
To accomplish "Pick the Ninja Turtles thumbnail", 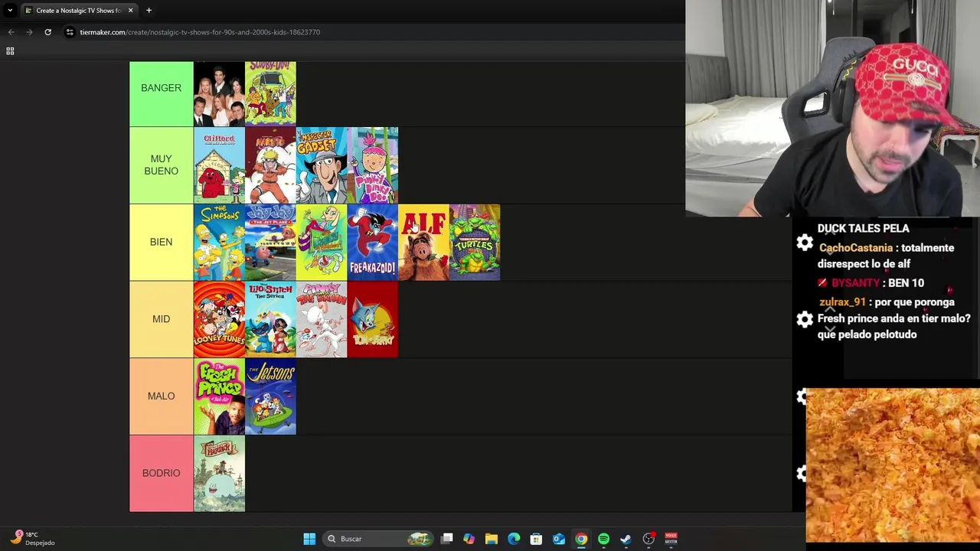I will [475, 243].
